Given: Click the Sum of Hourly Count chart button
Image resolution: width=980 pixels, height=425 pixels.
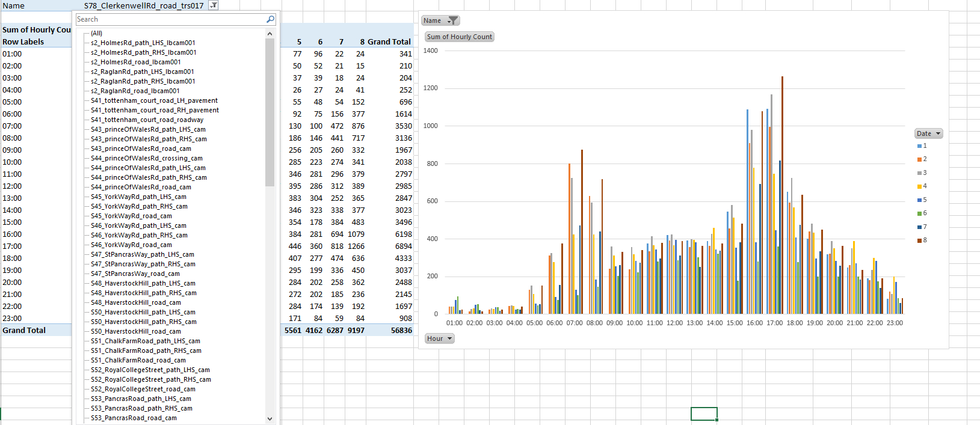Looking at the screenshot, I should pyautogui.click(x=459, y=37).
